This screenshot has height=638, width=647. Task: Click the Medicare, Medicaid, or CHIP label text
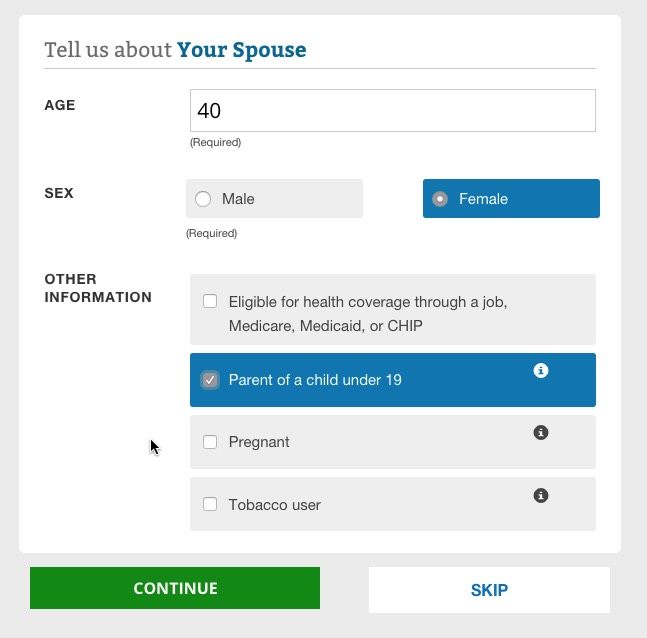click(325, 326)
